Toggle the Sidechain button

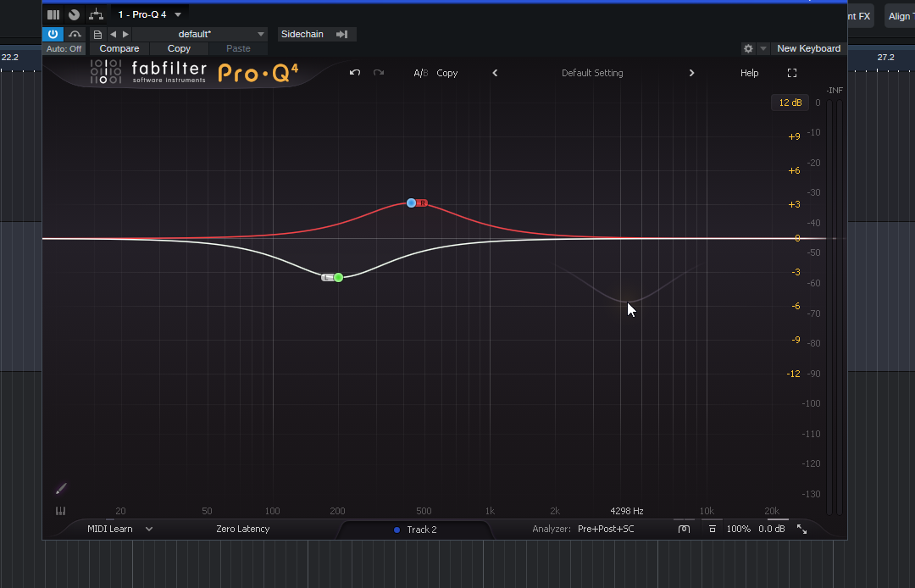(x=302, y=34)
